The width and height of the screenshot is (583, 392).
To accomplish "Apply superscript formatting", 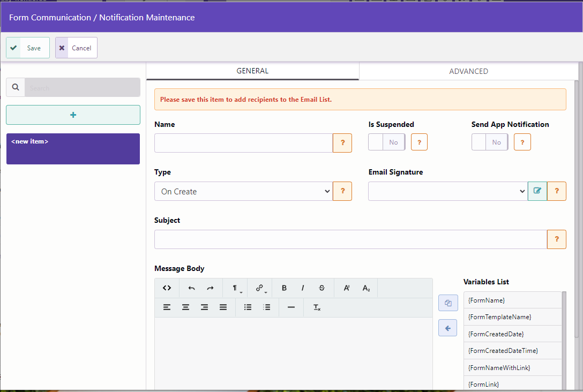I will [347, 288].
